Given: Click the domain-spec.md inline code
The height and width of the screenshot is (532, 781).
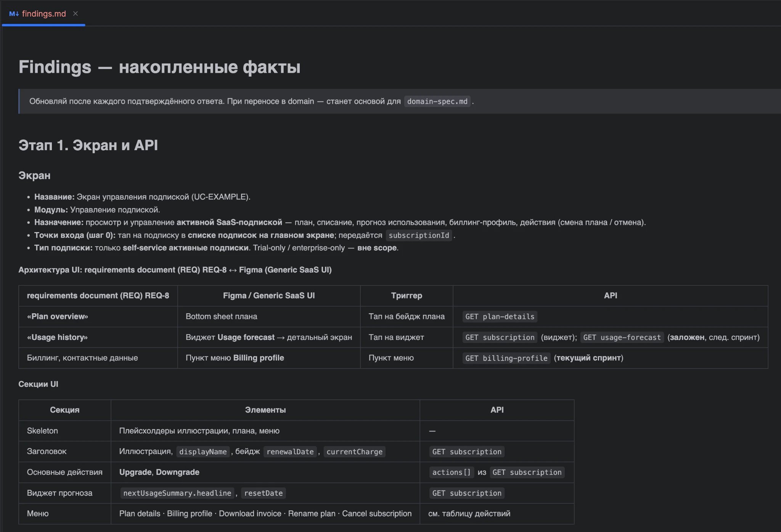Looking at the screenshot, I should pos(437,101).
